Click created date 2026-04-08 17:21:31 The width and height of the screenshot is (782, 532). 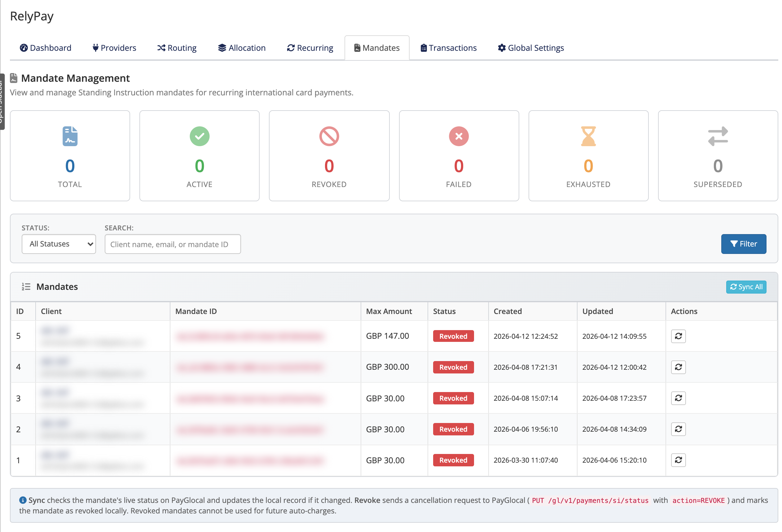pos(525,367)
